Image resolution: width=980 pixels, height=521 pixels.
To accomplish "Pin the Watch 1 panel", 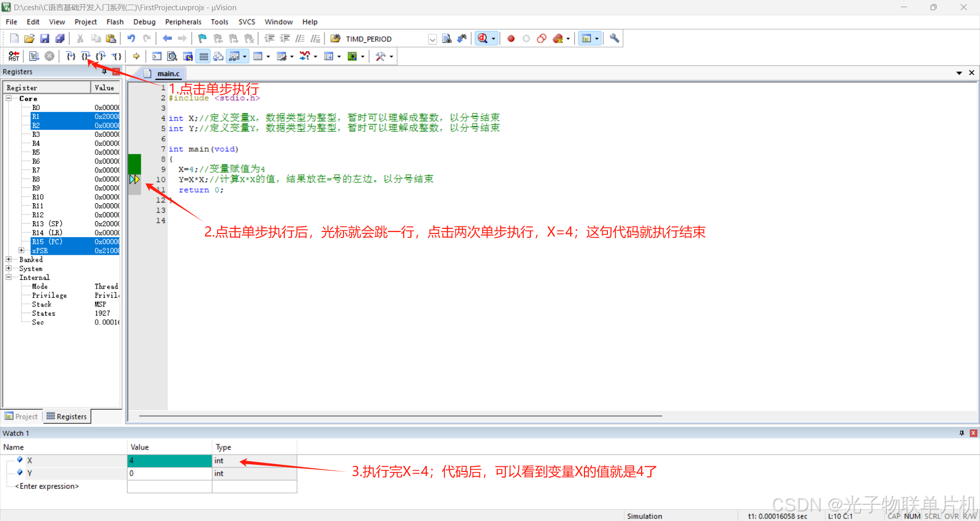I will (962, 433).
